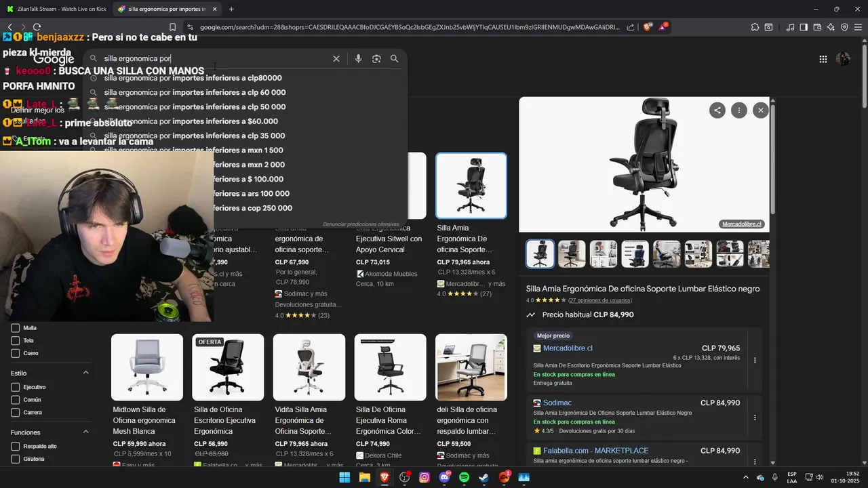Open Sodimac seller link

(x=557, y=403)
